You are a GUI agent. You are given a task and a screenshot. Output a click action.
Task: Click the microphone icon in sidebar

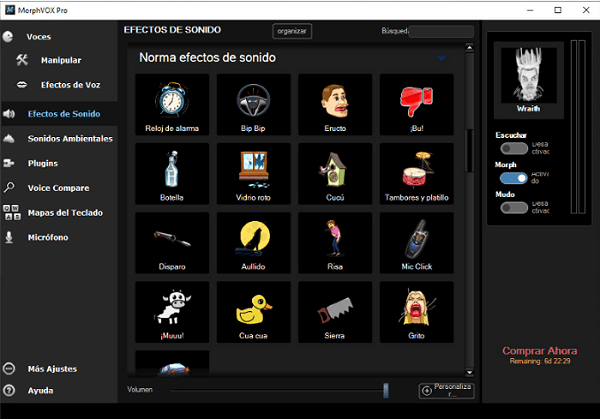pyautogui.click(x=9, y=237)
